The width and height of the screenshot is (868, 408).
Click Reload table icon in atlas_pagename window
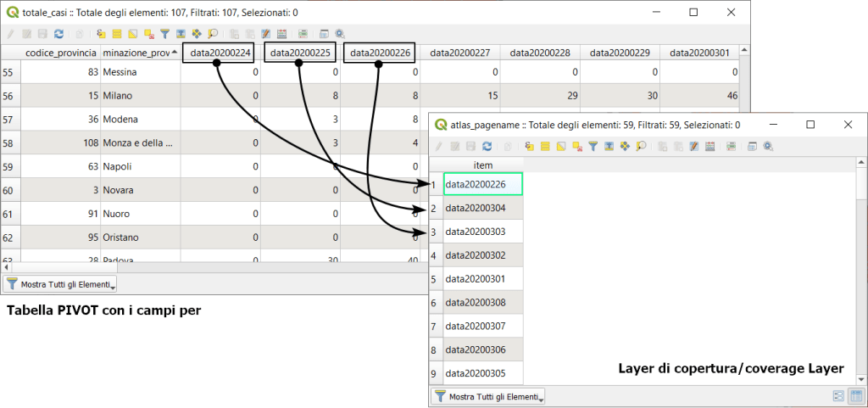coord(487,146)
